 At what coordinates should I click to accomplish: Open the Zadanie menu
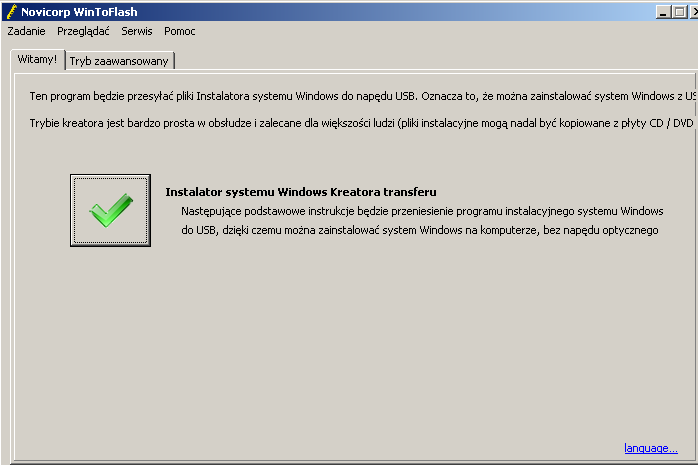(x=26, y=31)
